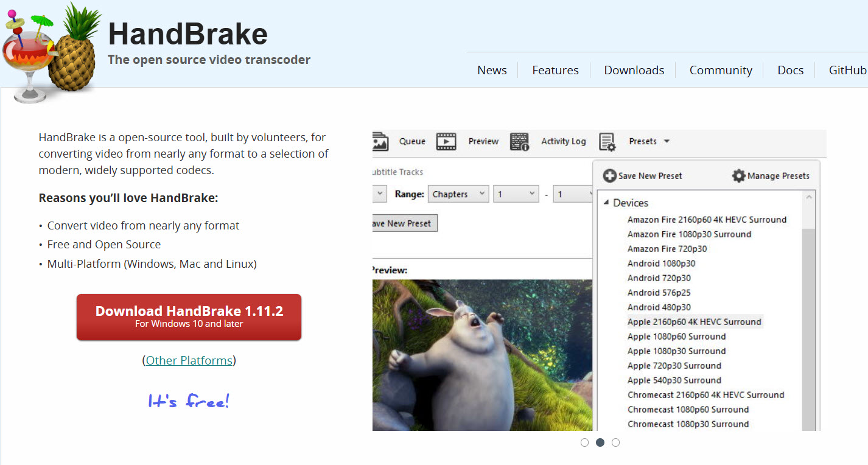Viewport: 868px width, 465px height.
Task: Select Amazon Fire 1080p30 Surround preset
Action: tap(689, 234)
